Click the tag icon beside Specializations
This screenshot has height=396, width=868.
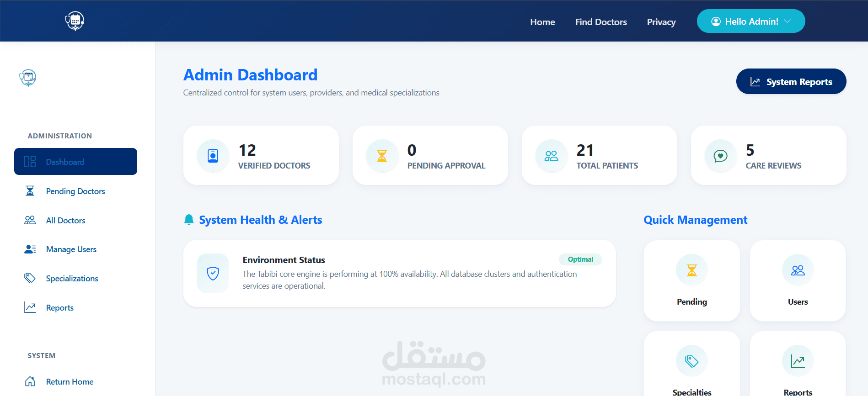coord(30,278)
